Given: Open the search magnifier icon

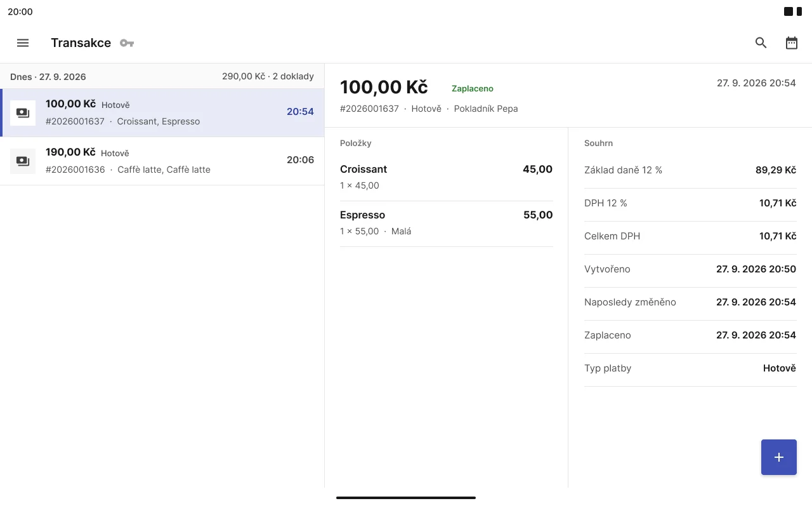Looking at the screenshot, I should tap(761, 43).
